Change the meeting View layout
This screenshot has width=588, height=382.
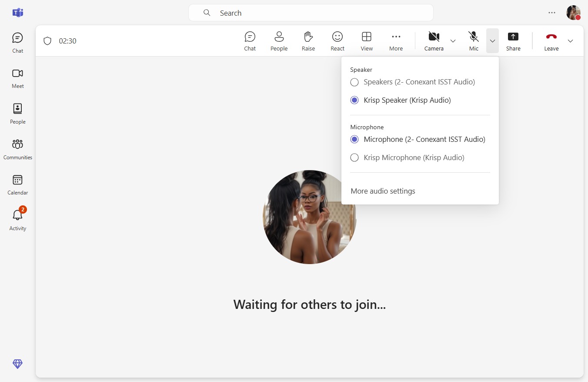(367, 41)
